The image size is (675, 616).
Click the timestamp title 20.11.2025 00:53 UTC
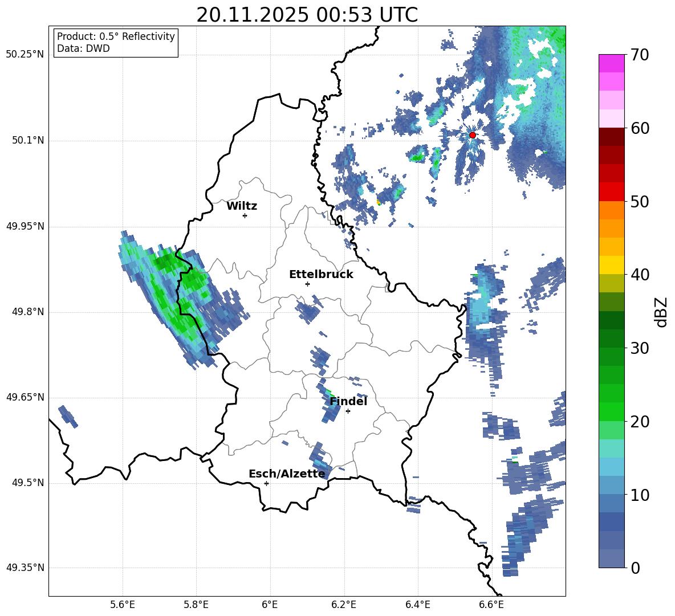307,15
